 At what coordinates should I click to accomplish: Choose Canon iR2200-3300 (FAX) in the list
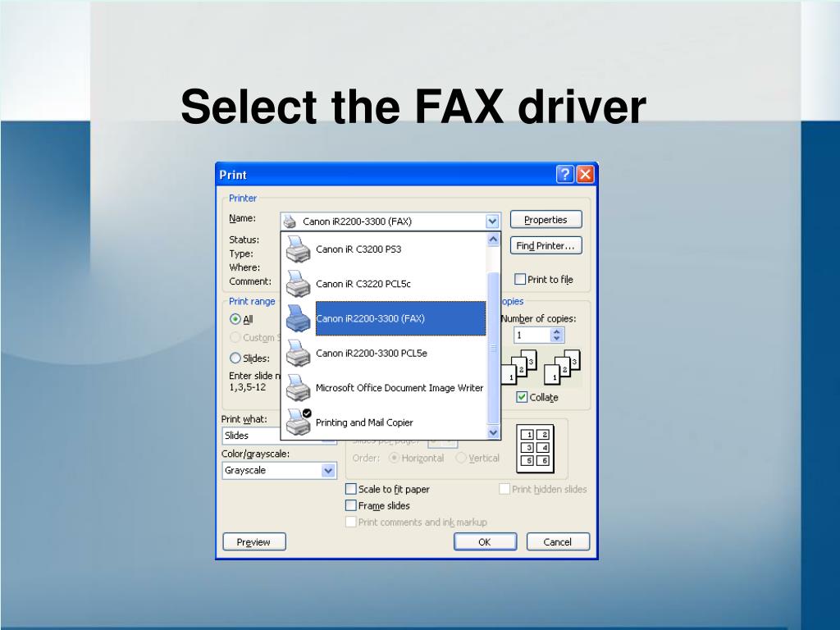385,318
